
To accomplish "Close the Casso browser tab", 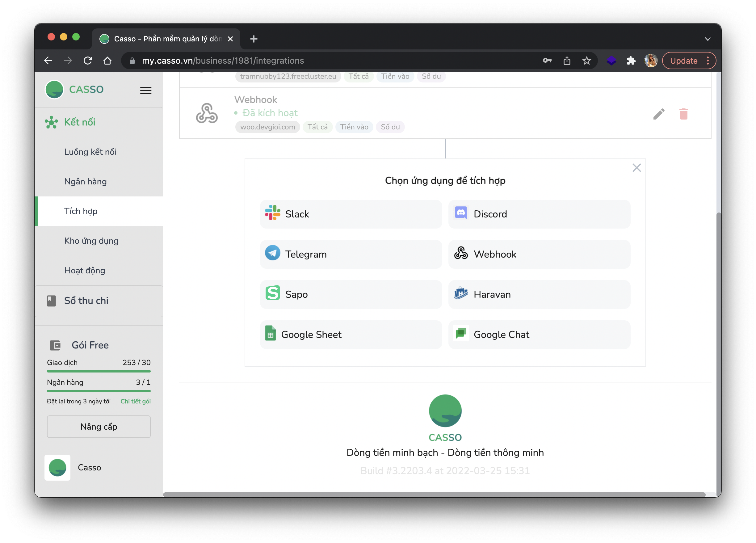I will pos(230,39).
